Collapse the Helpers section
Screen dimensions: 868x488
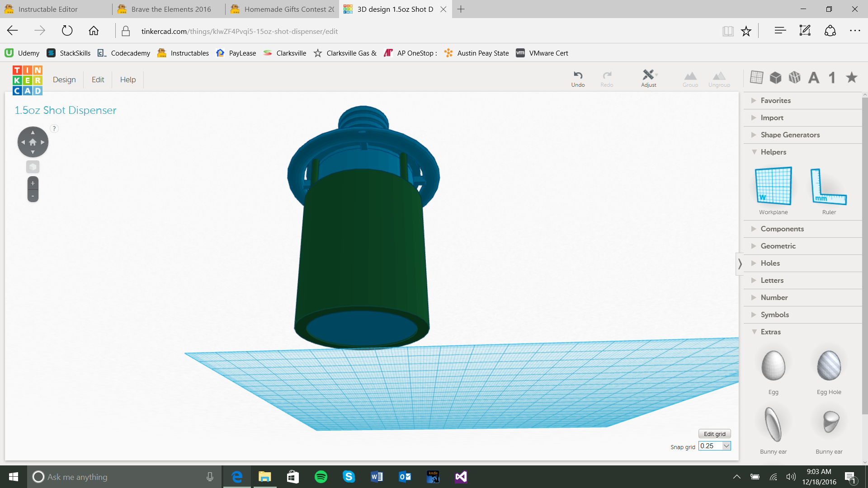(x=773, y=152)
